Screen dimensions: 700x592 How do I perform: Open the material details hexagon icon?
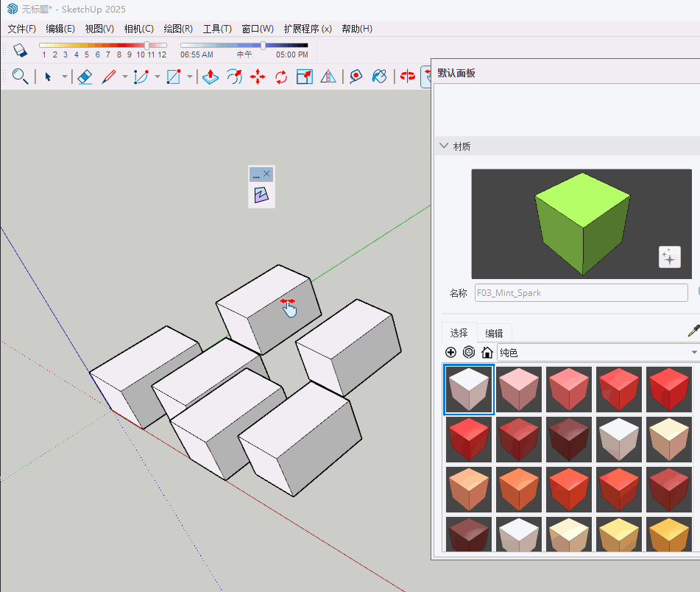point(469,352)
